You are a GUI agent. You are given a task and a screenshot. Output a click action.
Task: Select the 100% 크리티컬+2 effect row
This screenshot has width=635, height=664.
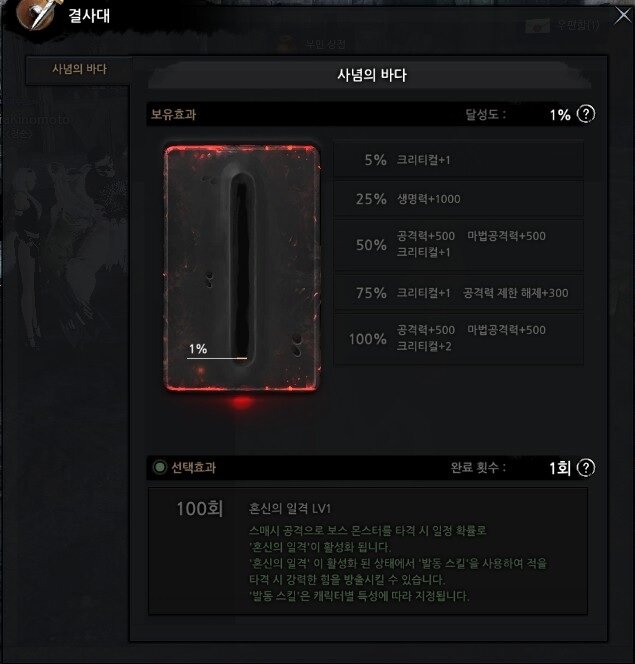tap(459, 339)
